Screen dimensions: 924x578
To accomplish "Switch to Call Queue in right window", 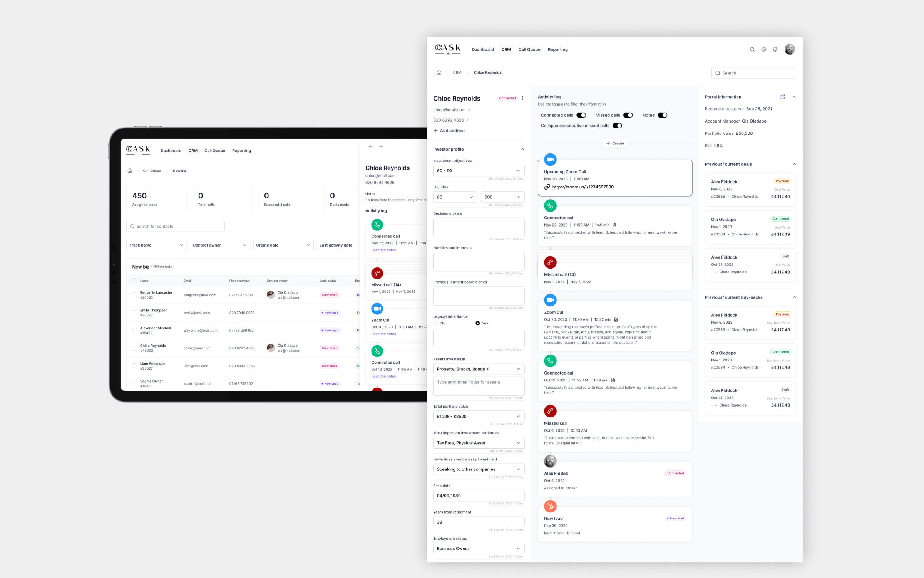I will 529,49.
